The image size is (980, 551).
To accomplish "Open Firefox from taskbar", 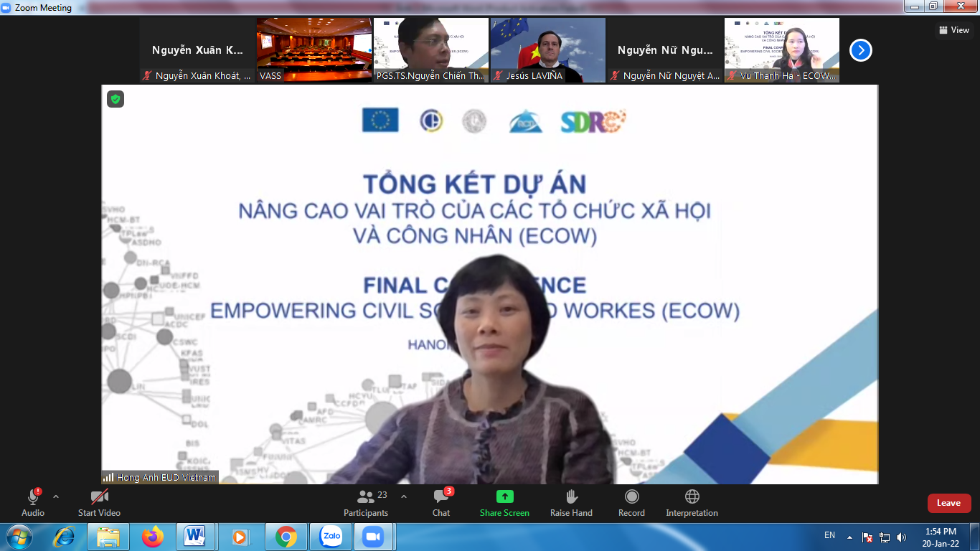I will [152, 537].
